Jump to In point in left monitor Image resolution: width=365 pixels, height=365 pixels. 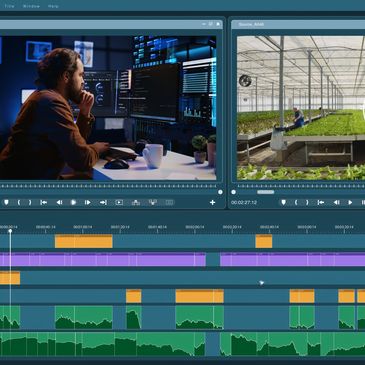43,202
